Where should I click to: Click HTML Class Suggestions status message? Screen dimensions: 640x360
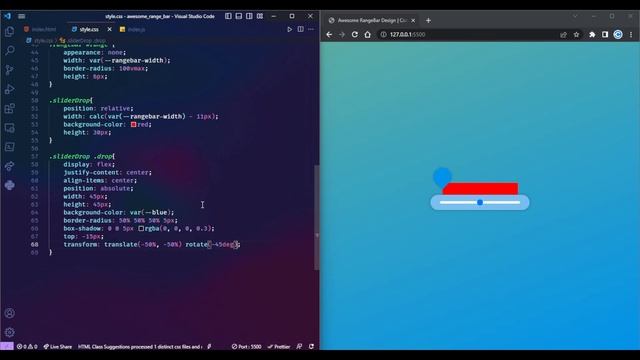pyautogui.click(x=140, y=347)
